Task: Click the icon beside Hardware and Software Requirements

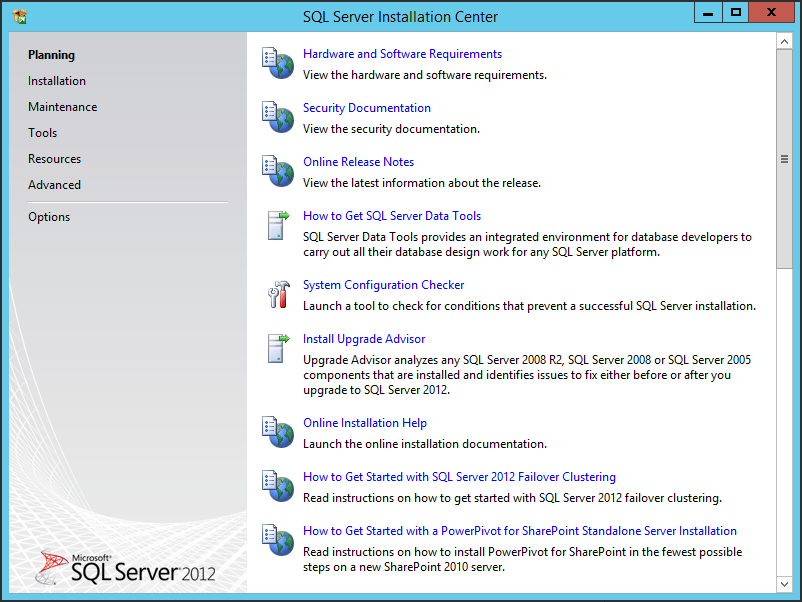Action: point(277,63)
